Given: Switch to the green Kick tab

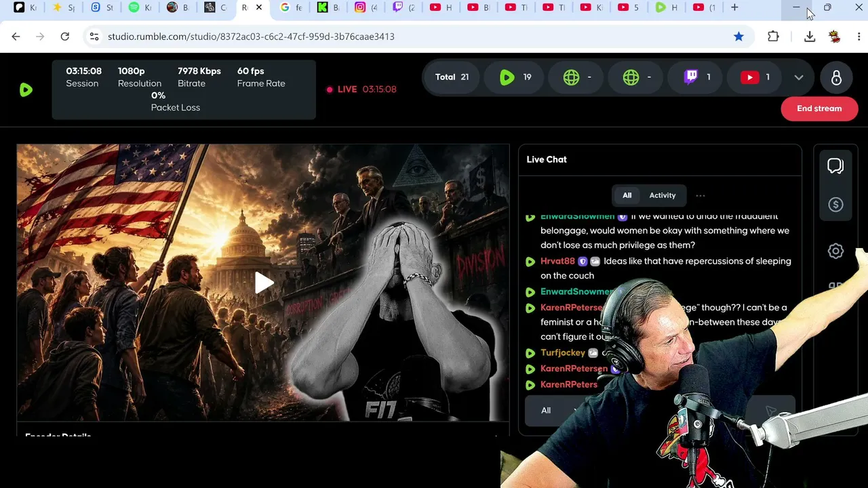Looking at the screenshot, I should (329, 7).
